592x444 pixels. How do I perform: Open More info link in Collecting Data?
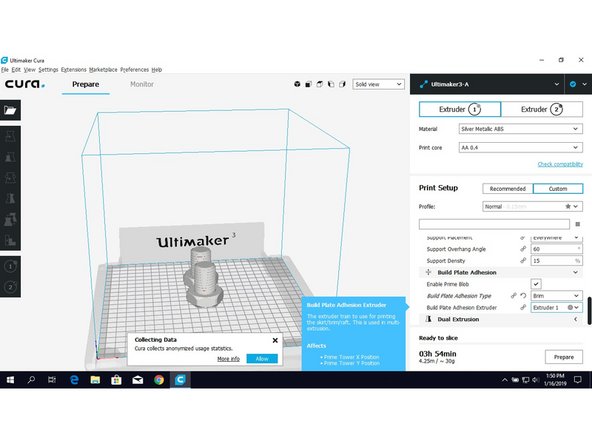pyautogui.click(x=228, y=359)
